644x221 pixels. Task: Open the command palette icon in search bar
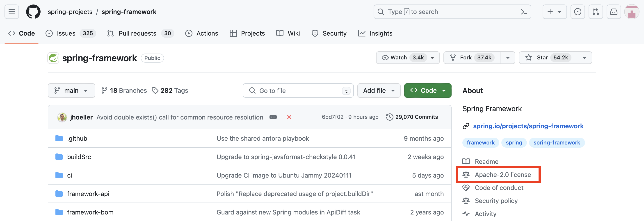524,12
